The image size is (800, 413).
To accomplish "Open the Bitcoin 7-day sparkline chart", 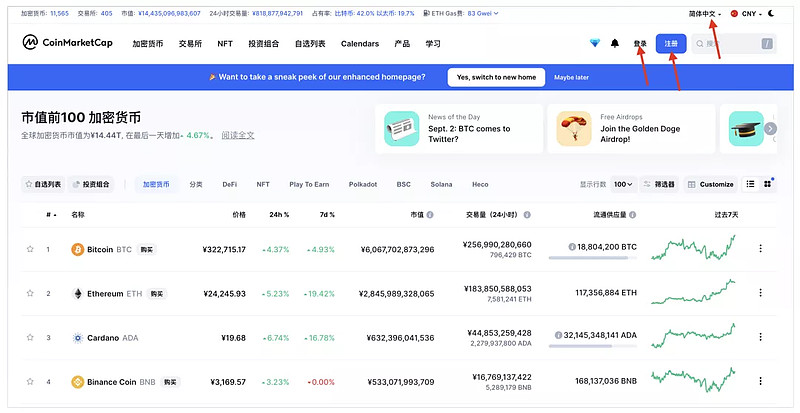I will (x=693, y=248).
